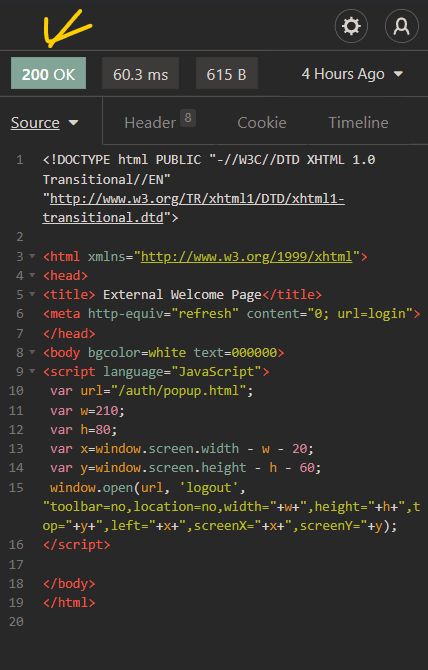Click the closing </head> tag
Image resolution: width=428 pixels, height=670 pixels.
pyautogui.click(x=69, y=333)
